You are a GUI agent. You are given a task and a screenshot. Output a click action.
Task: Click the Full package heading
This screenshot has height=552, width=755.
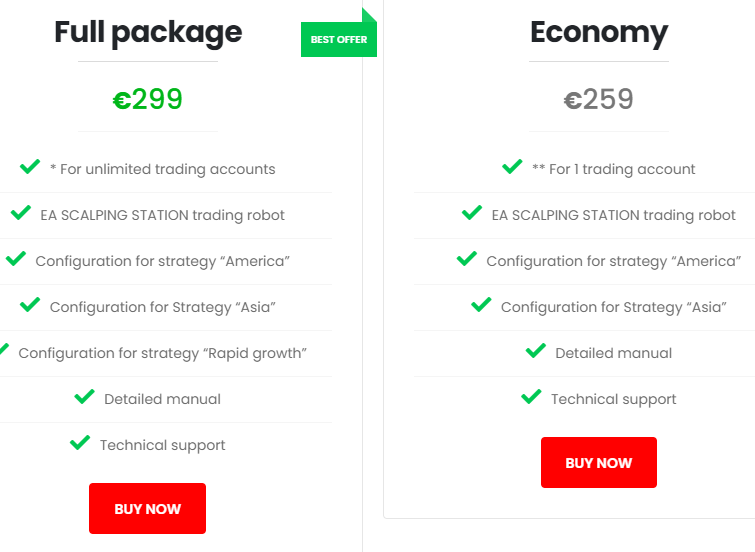(148, 32)
